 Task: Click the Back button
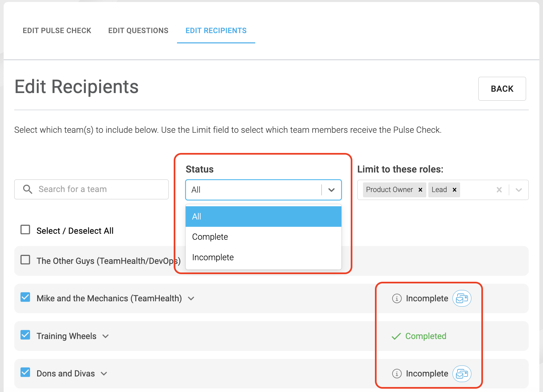pos(502,89)
